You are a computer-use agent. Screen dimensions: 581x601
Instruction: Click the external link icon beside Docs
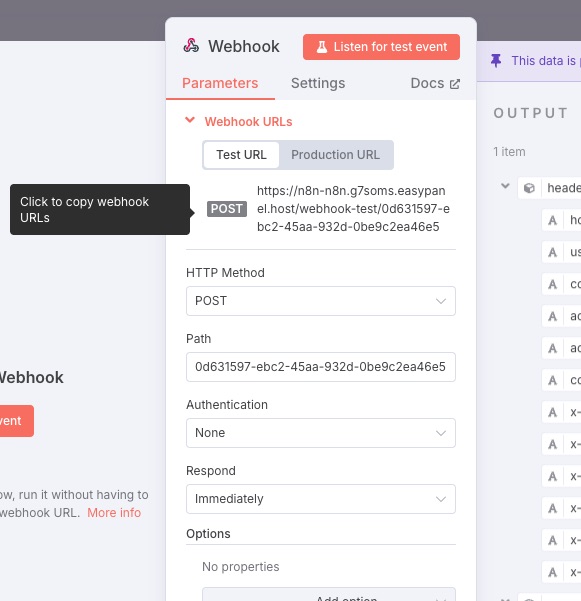pyautogui.click(x=455, y=84)
